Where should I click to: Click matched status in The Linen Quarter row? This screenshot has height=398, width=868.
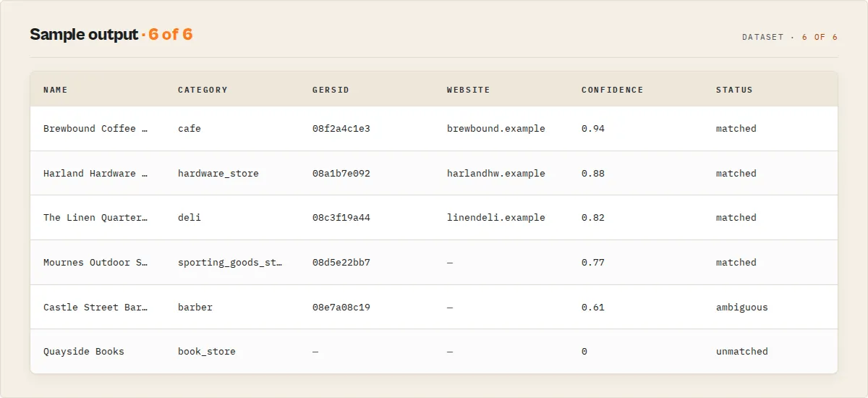point(736,218)
